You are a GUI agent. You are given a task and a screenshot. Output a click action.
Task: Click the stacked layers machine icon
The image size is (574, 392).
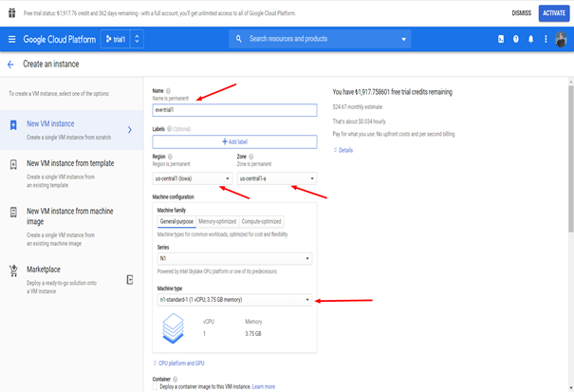click(174, 327)
